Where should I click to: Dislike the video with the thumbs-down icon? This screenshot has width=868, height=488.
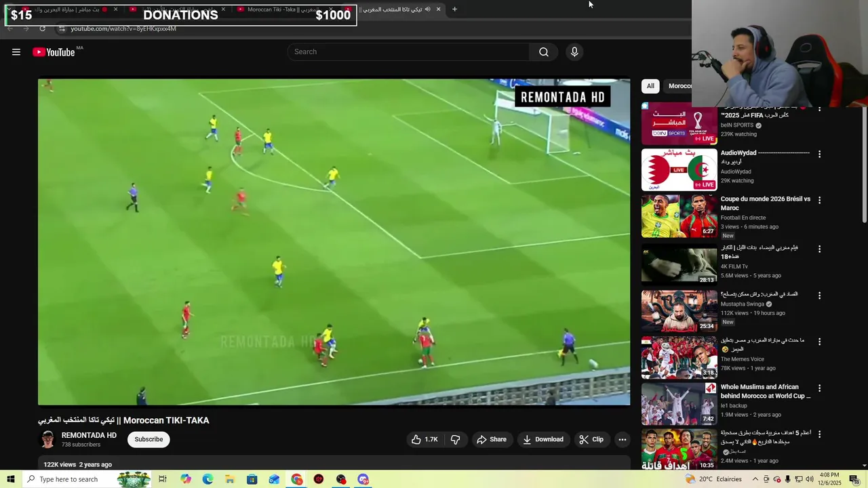coord(456,439)
